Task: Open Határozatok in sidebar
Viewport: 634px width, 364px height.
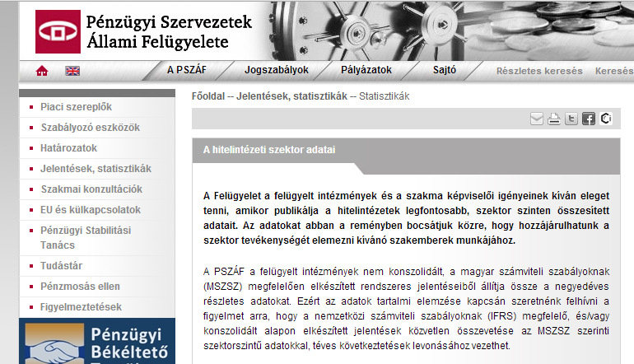Action: pyautogui.click(x=68, y=148)
